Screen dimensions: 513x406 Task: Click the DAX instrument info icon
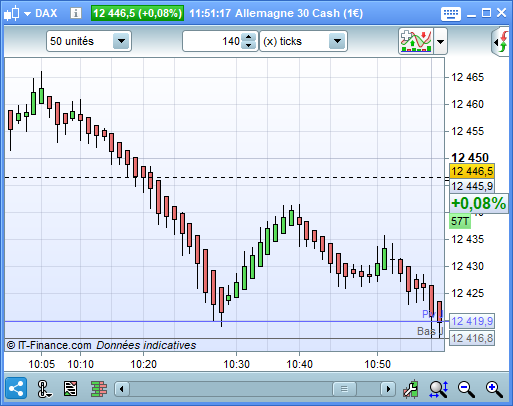click(76, 13)
